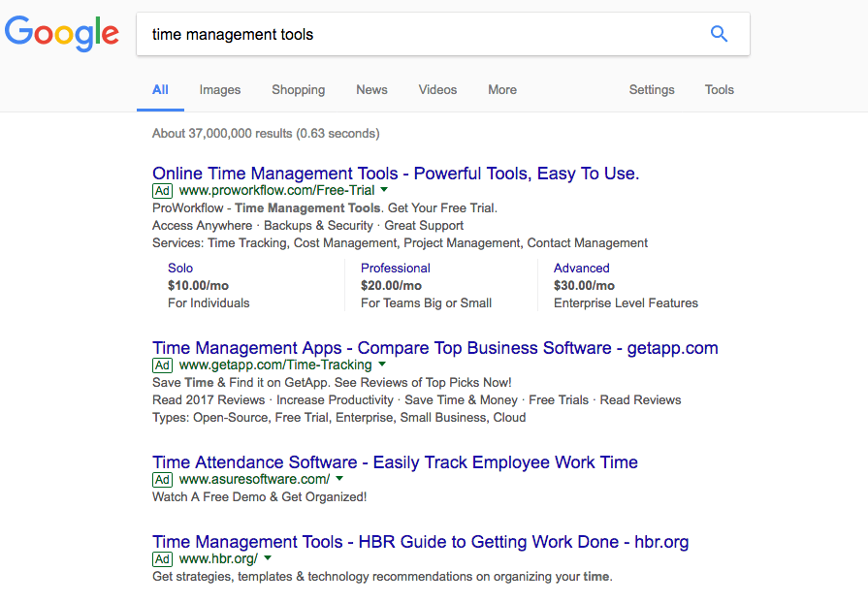Switch to the Images tab
The width and height of the screenshot is (868, 603).
tap(220, 90)
